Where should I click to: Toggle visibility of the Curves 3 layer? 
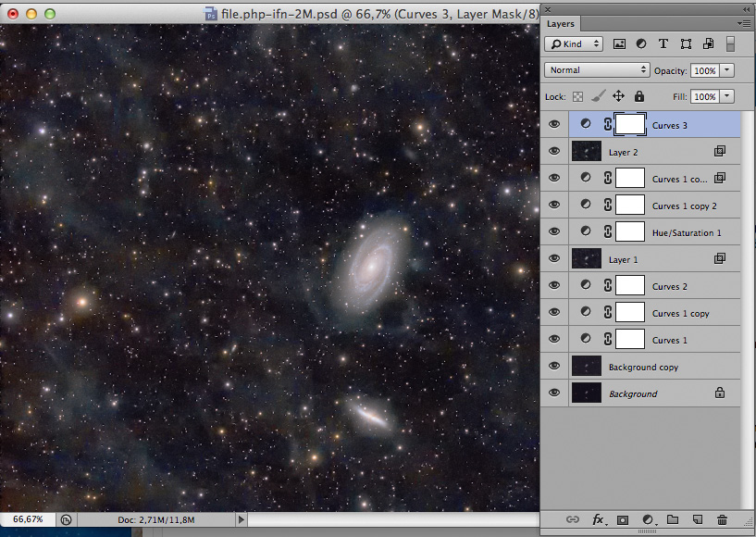coord(554,125)
